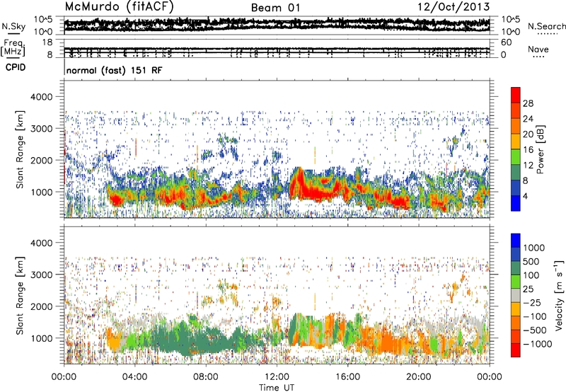Pick the Velocity segment between 500 and 1000
566x392 pixels.
pyautogui.click(x=516, y=254)
